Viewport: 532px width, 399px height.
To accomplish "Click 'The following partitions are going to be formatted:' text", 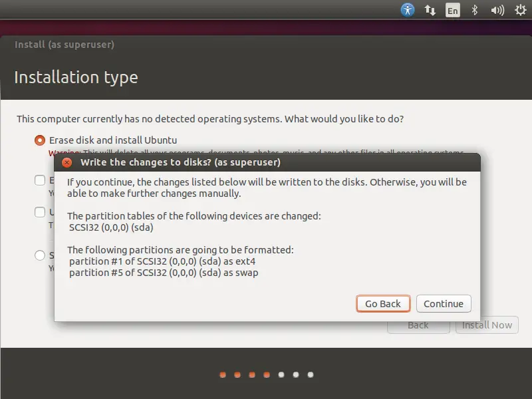I will point(180,250).
